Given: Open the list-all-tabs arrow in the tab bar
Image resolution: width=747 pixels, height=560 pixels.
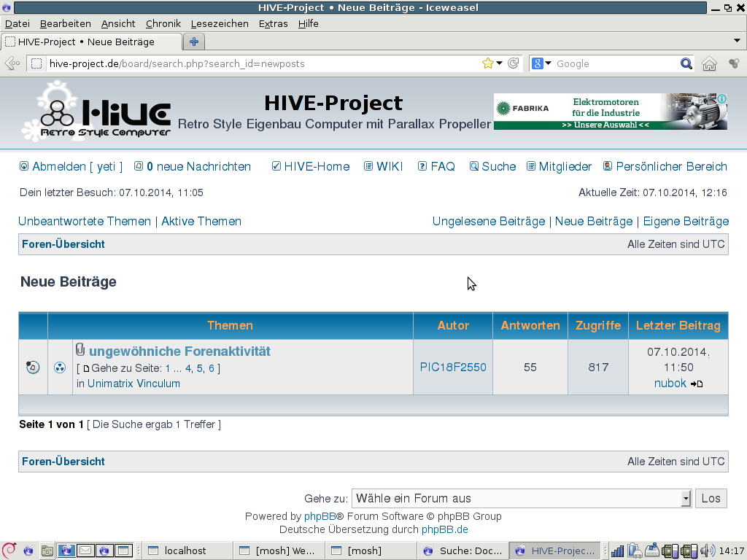Looking at the screenshot, I should [x=737, y=41].
